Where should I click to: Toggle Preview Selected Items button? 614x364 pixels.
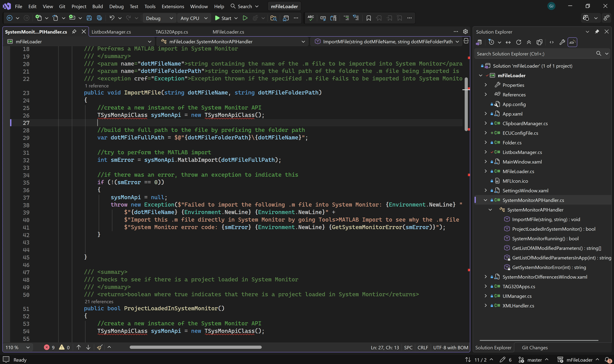pos(572,42)
